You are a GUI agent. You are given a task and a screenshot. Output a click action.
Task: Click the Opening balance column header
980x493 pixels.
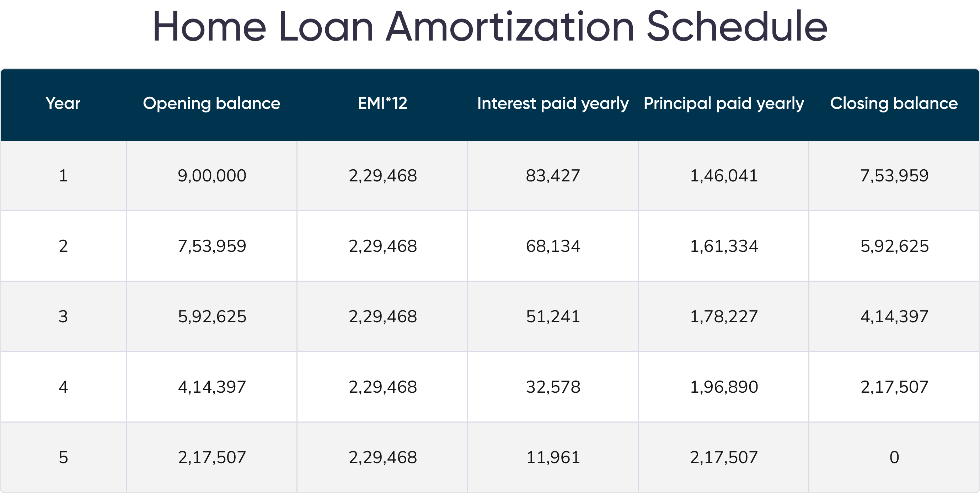click(x=211, y=103)
